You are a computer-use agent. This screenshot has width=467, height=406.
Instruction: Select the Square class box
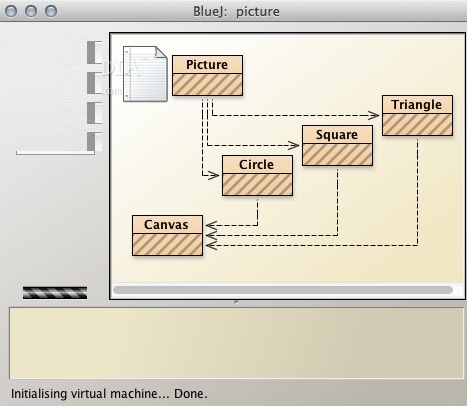[x=337, y=146]
